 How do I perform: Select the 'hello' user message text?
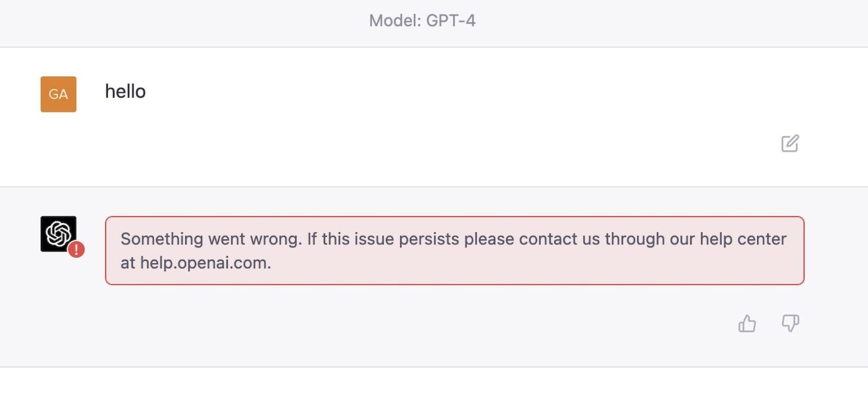tap(125, 91)
